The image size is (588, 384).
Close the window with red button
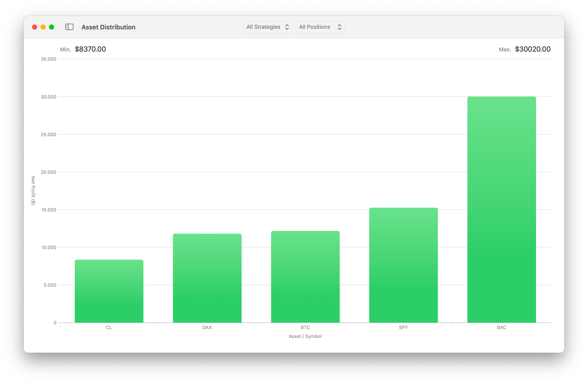35,27
